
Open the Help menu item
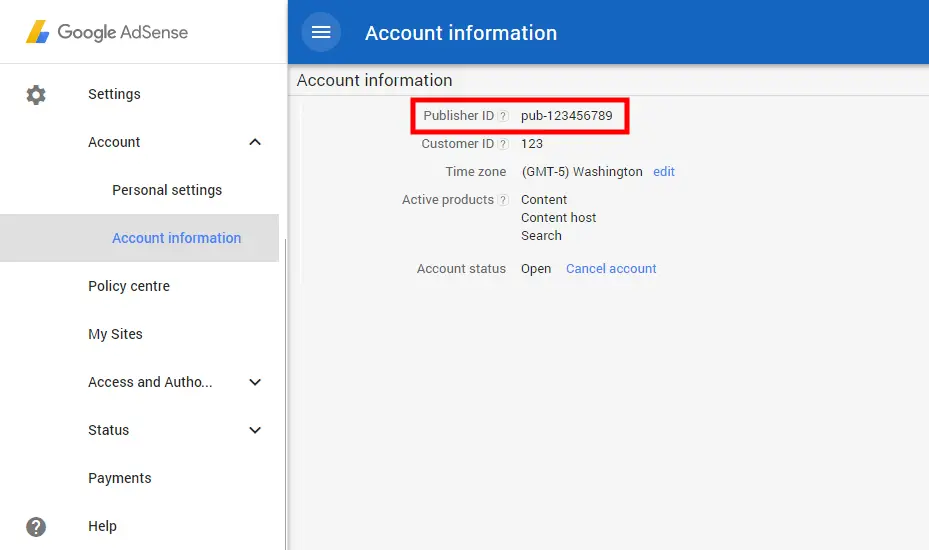102,526
